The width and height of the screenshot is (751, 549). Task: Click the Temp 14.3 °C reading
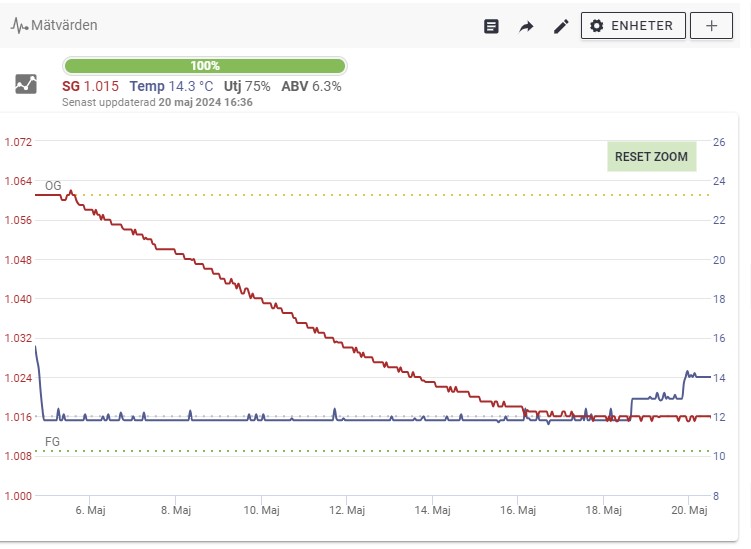(x=171, y=86)
